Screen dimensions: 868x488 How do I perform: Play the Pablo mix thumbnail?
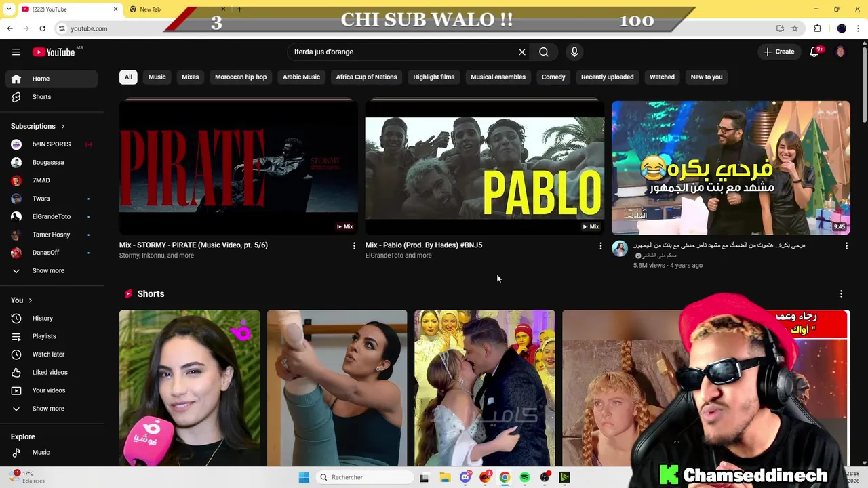coord(484,167)
